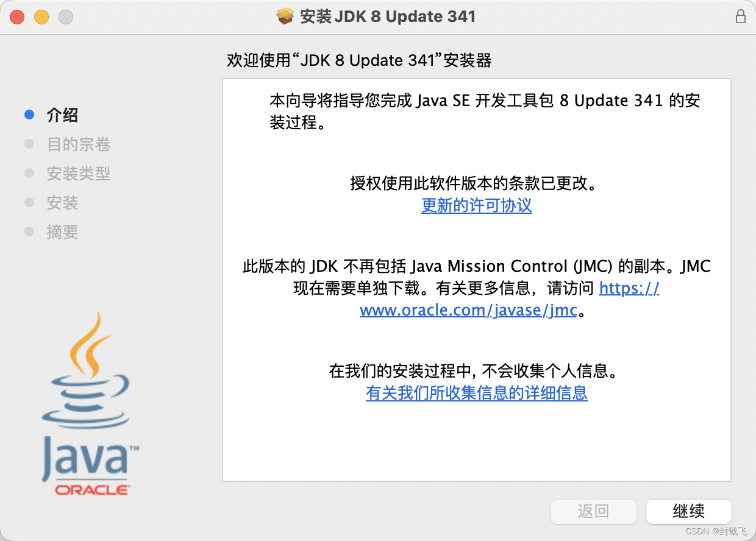756x541 pixels.
Task: Click the gray bullet beside 摘要
Action: tap(29, 232)
